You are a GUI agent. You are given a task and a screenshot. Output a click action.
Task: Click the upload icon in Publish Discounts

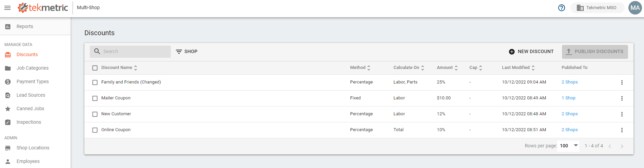pos(569,51)
